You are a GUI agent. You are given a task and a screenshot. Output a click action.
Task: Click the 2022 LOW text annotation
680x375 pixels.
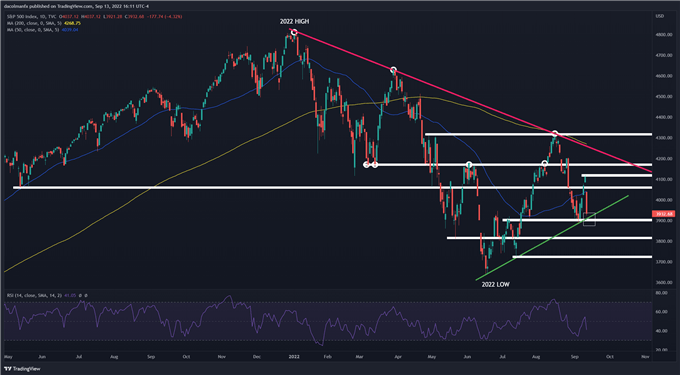coord(496,285)
